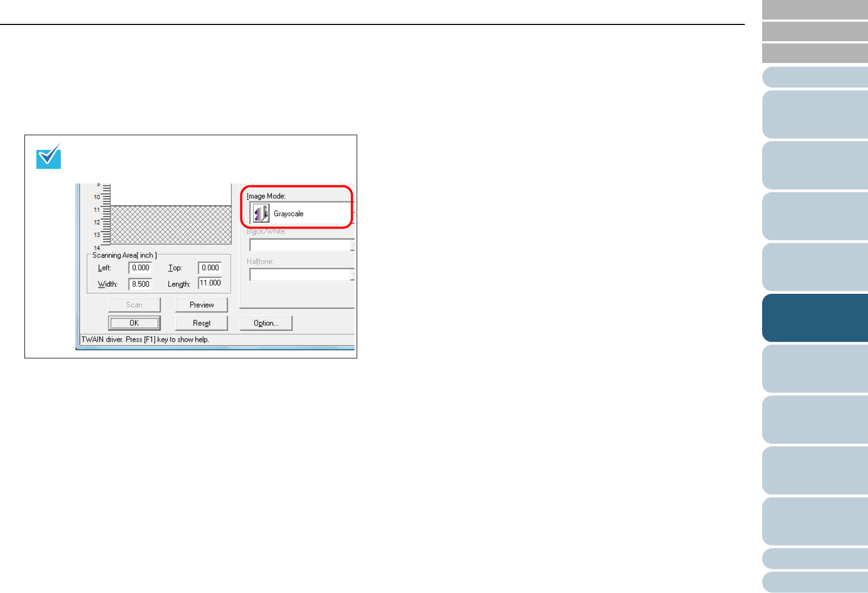Open the Image Mode dropdown

[x=302, y=213]
